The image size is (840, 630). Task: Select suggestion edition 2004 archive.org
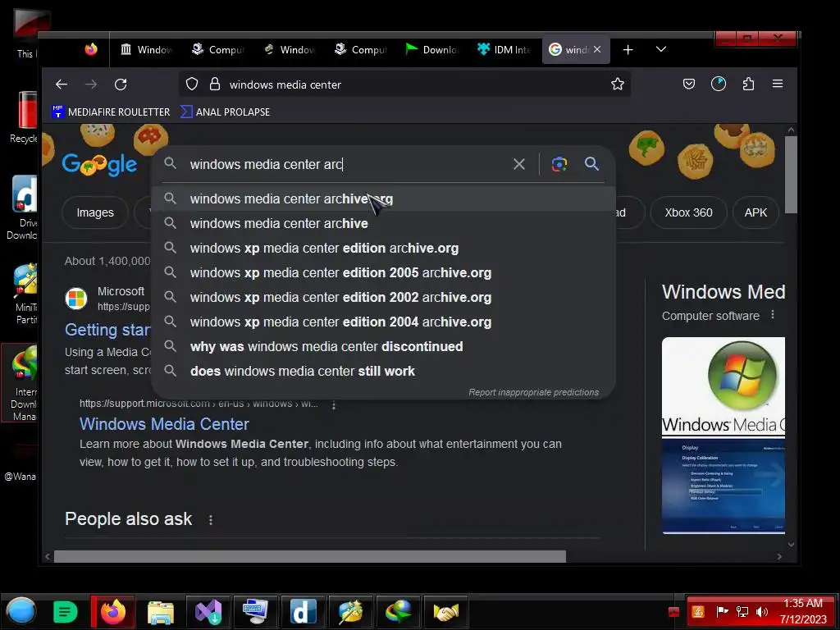tap(384, 322)
